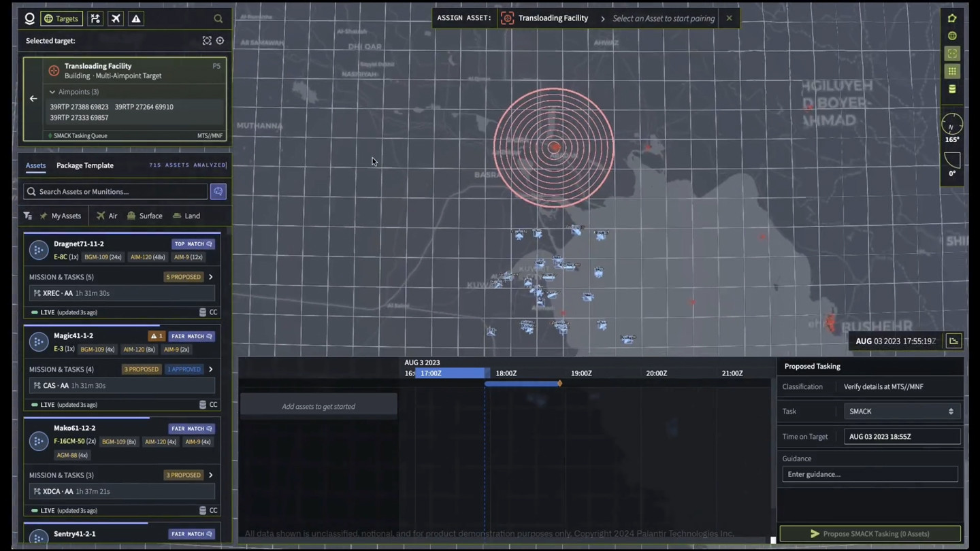Collapse the Aimpoints (3) section
The width and height of the screenshot is (980, 551).
pos(52,92)
